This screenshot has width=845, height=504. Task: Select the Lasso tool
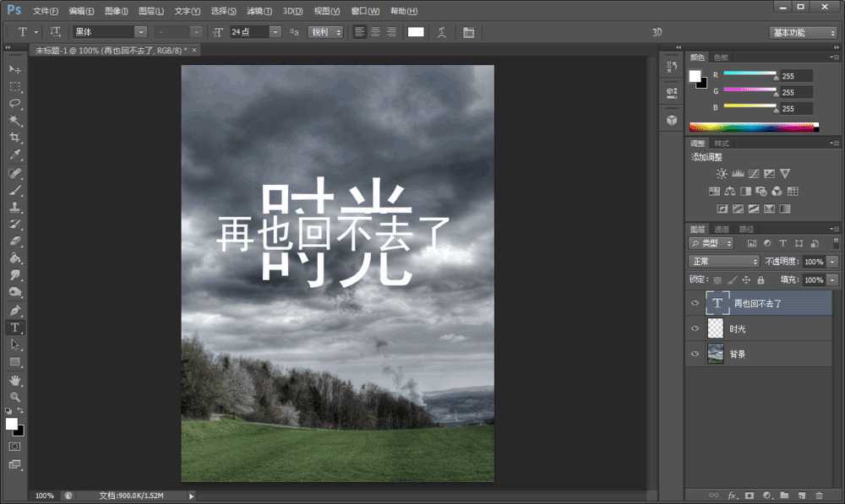[14, 103]
